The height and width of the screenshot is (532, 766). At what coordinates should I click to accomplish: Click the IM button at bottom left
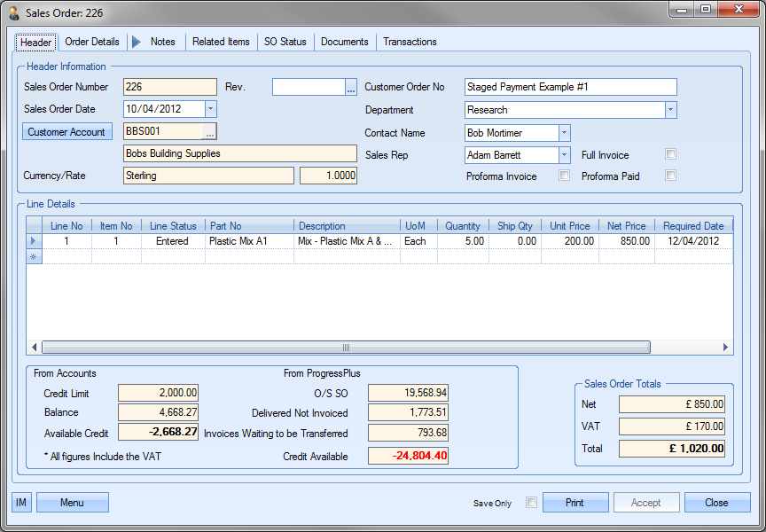click(21, 503)
